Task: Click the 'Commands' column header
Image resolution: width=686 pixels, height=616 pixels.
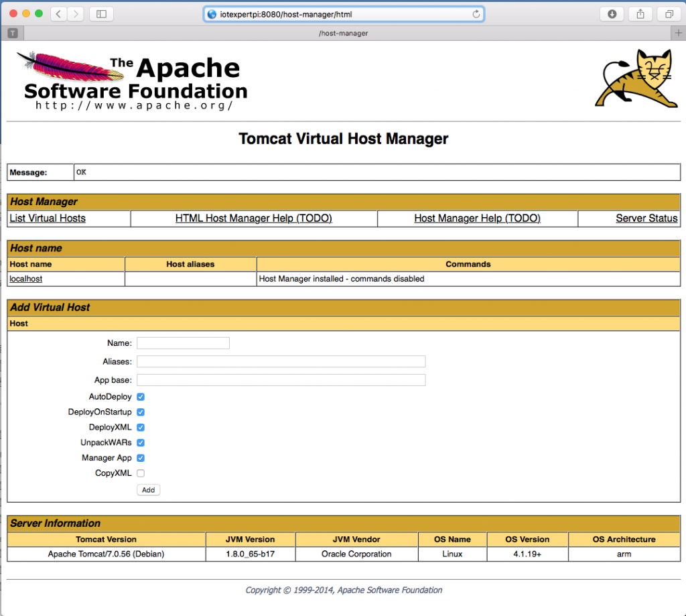Action: tap(468, 264)
